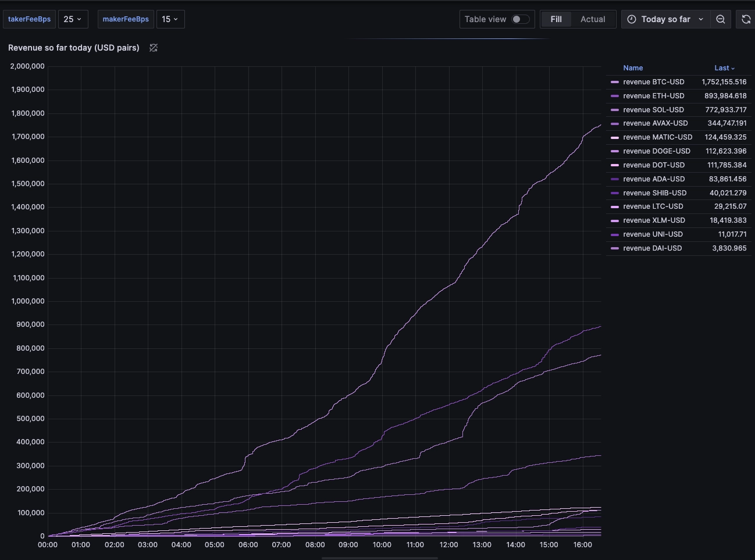
Task: Click the ETH-USD last value 893,984.618
Action: [x=725, y=96]
